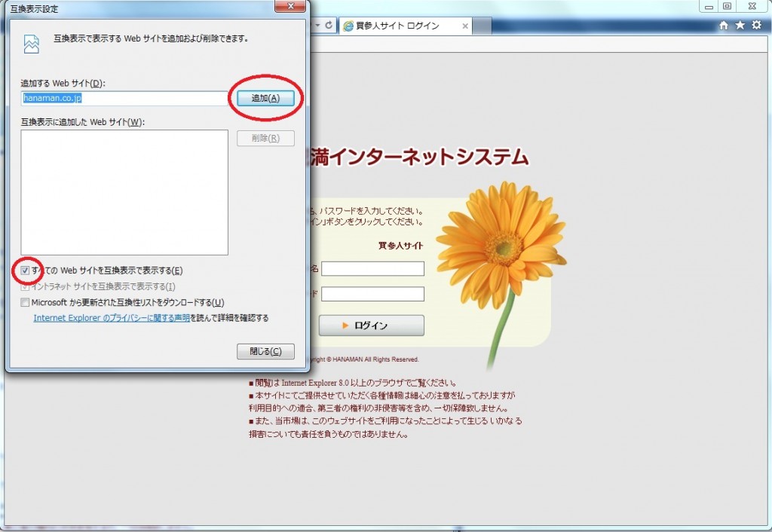Image resolution: width=772 pixels, height=532 pixels.
Task: Maximize the Internet Explorer window
Action: [x=727, y=7]
